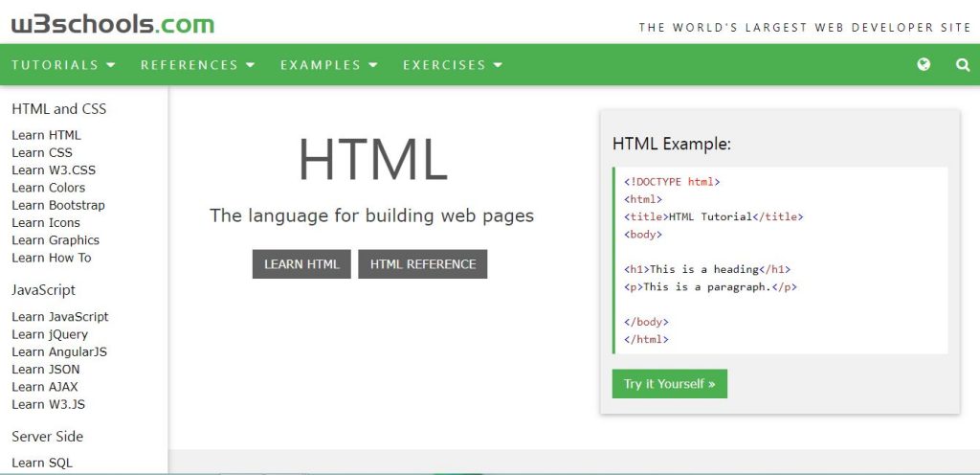Open Learn JavaScript sidebar link

click(60, 317)
